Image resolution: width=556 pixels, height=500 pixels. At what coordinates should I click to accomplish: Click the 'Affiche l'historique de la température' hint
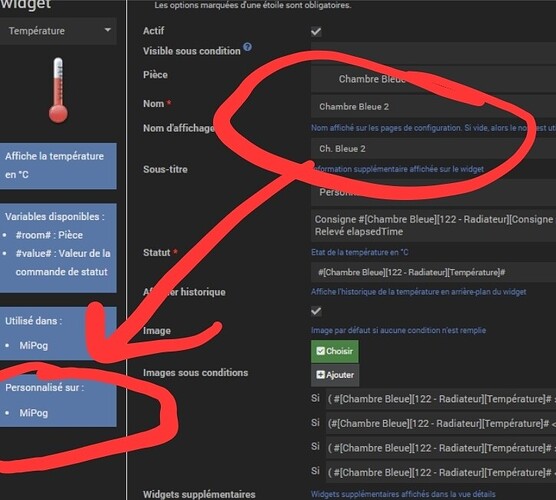[x=418, y=292]
